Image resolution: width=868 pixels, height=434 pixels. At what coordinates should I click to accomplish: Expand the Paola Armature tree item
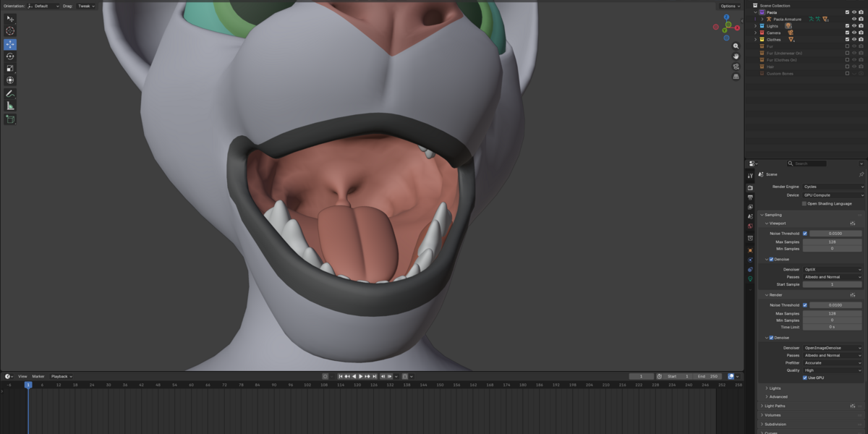(762, 20)
